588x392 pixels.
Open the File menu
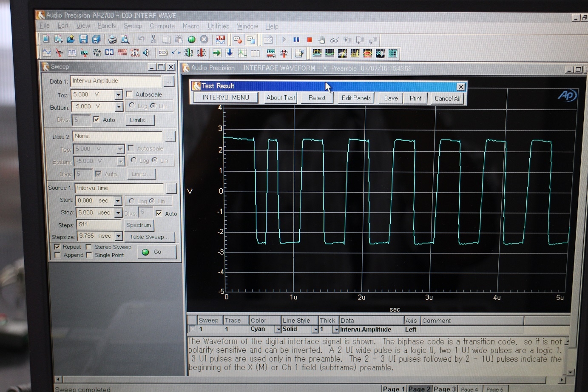click(44, 26)
